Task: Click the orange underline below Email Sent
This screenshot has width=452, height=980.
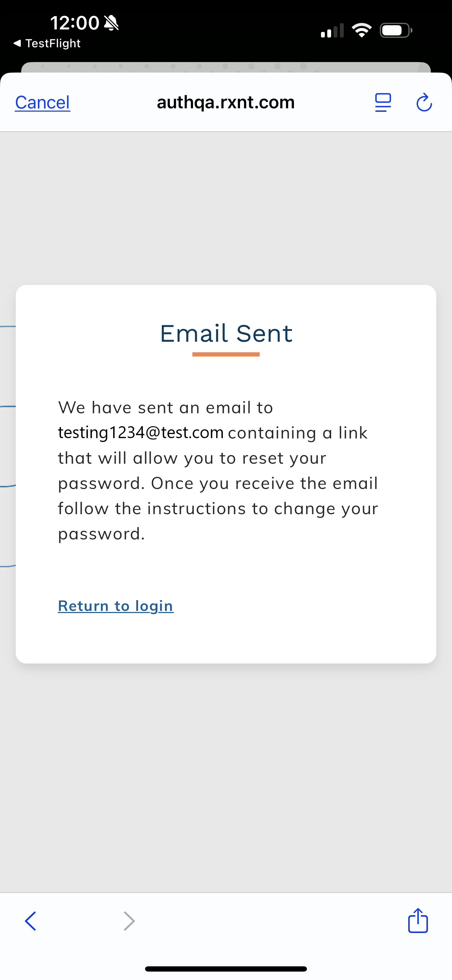Action: pos(226,354)
